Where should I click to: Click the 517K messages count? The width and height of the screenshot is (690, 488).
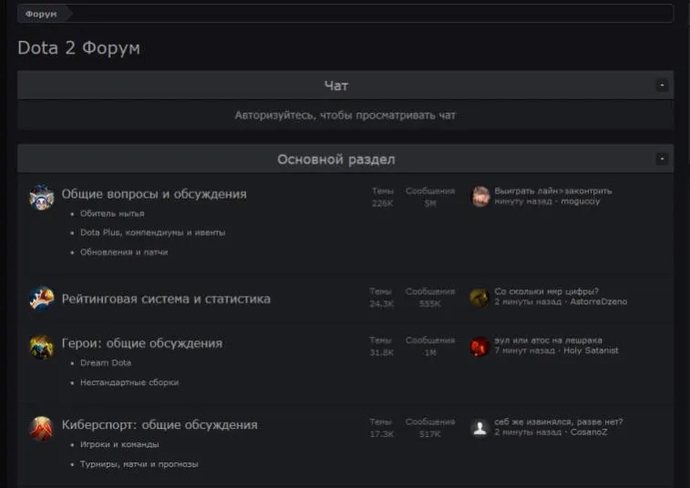point(430,434)
